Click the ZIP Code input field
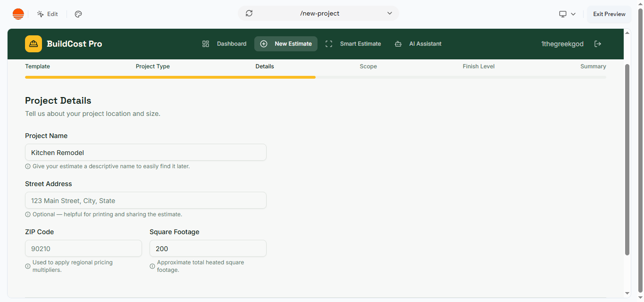644x302 pixels. (84, 248)
